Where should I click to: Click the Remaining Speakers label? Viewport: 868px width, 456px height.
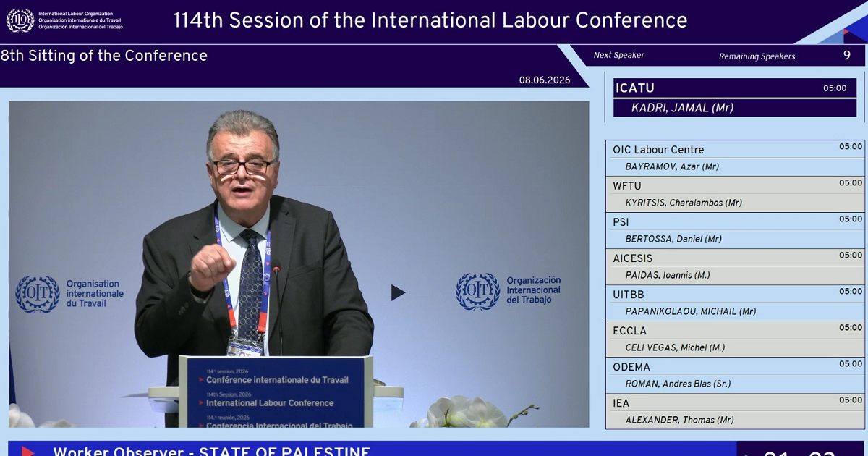point(757,56)
